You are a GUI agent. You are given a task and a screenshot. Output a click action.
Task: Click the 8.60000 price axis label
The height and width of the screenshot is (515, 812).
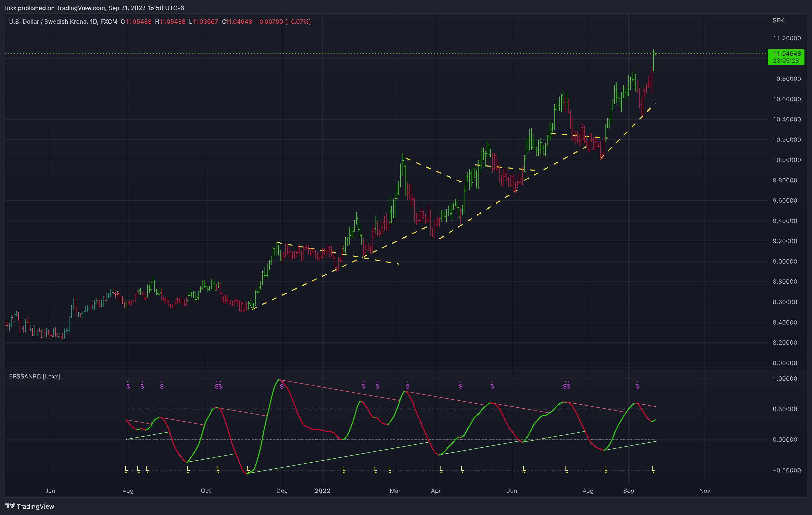[785, 302]
